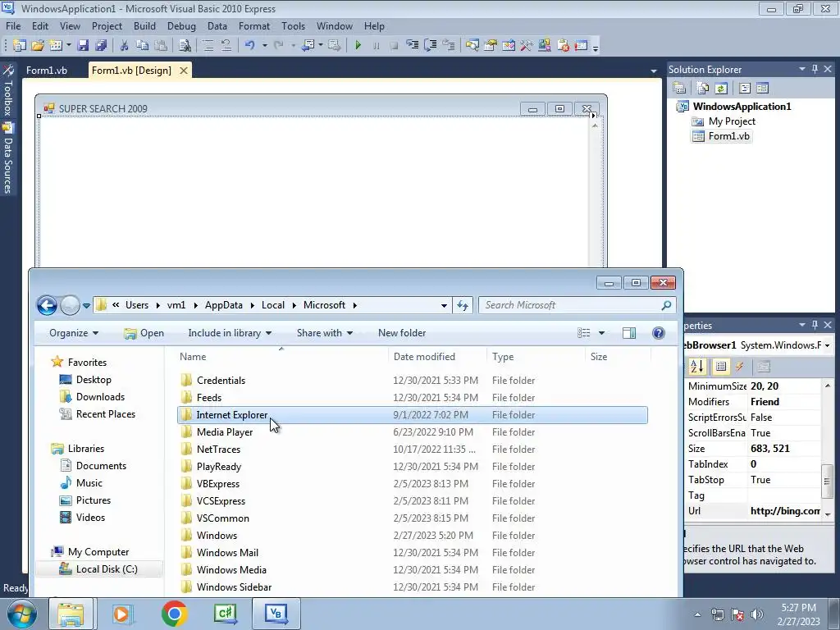The width and height of the screenshot is (840, 630).
Task: Start debugging with the green play icon
Action: (358, 46)
